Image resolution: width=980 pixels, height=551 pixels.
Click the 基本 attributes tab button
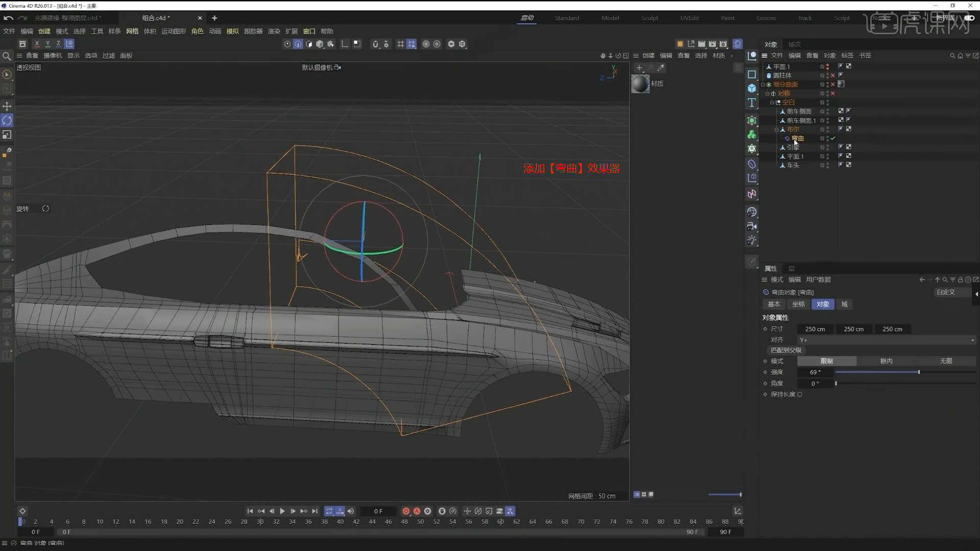pos(774,304)
